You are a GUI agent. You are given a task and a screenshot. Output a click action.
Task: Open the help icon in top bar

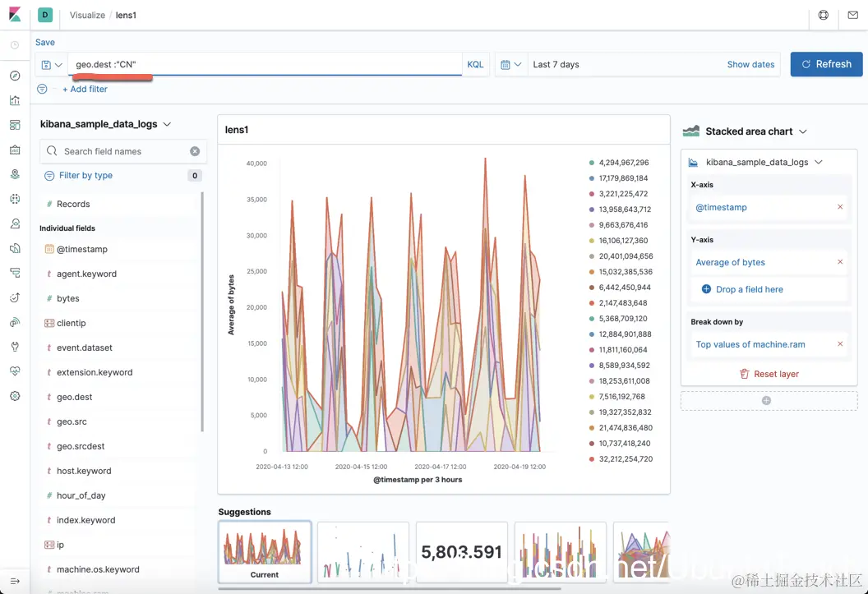pyautogui.click(x=823, y=16)
